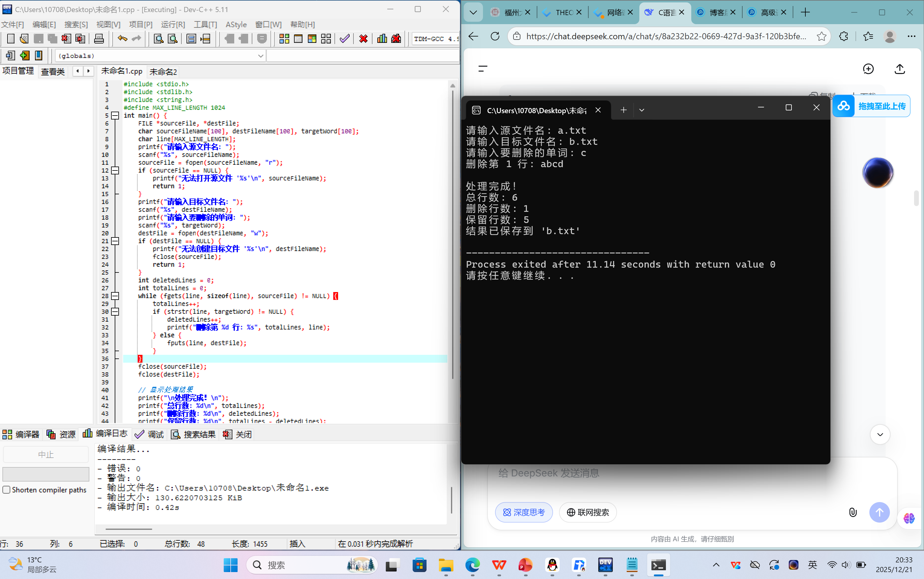Open the (globals) scope dropdown
Viewport: 924px width, 579px height.
(x=261, y=56)
